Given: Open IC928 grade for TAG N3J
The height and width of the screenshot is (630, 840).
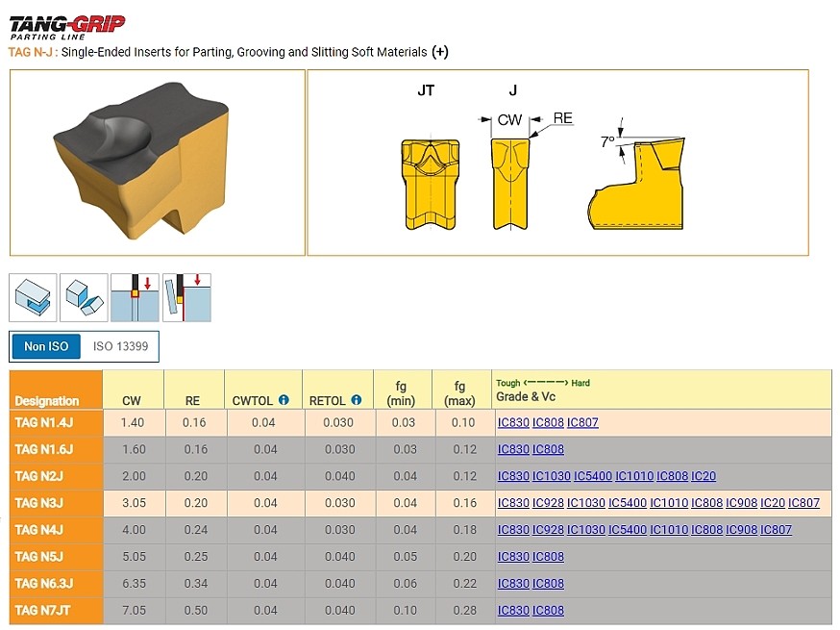Looking at the screenshot, I should (548, 503).
